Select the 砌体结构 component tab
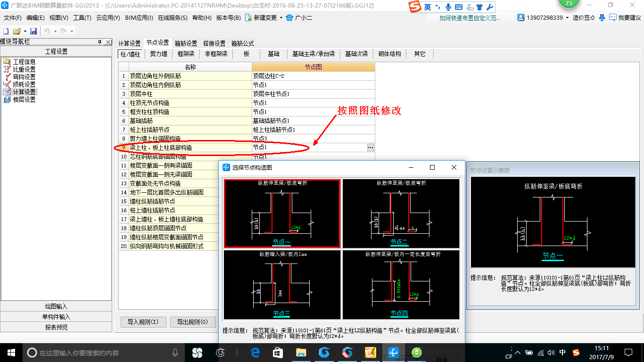Image resolution: width=644 pixels, height=362 pixels. (390, 54)
